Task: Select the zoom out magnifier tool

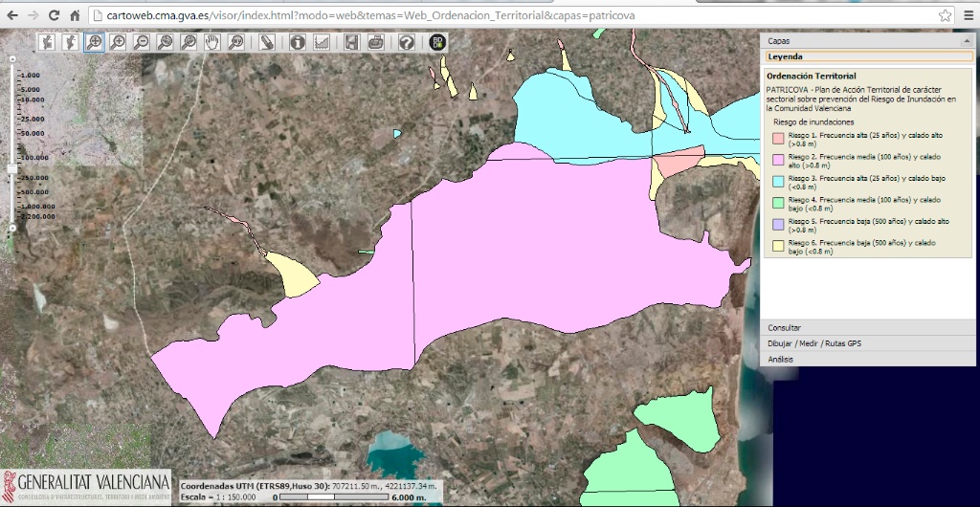Action: pos(142,42)
